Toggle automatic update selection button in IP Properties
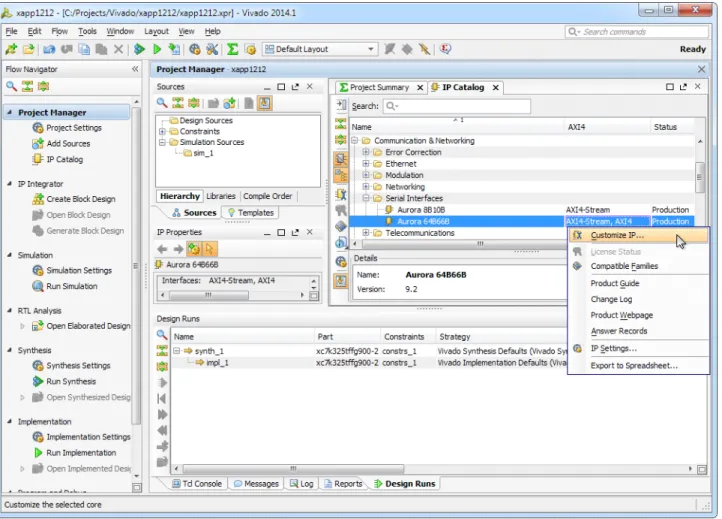The height and width of the screenshot is (519, 722). click(x=194, y=249)
